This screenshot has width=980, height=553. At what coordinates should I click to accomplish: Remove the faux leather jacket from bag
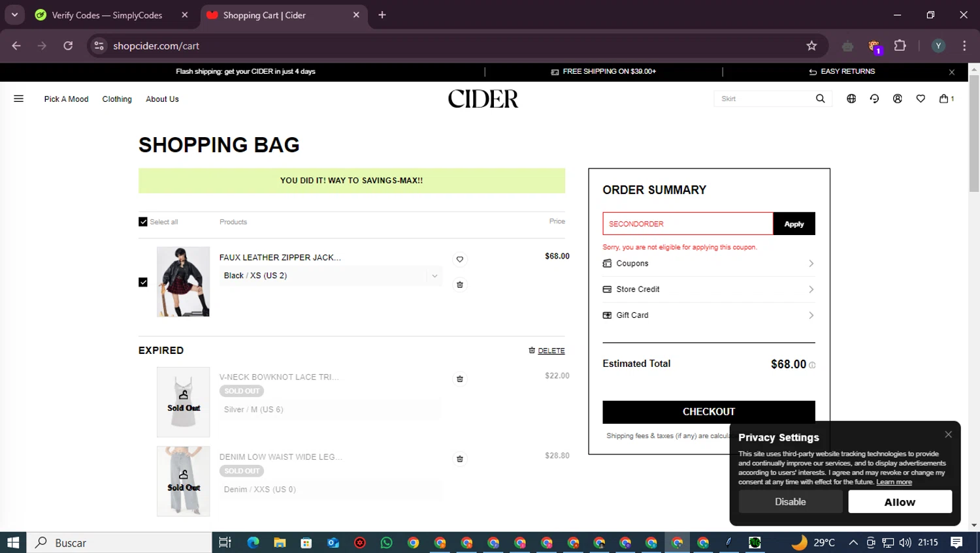click(460, 285)
